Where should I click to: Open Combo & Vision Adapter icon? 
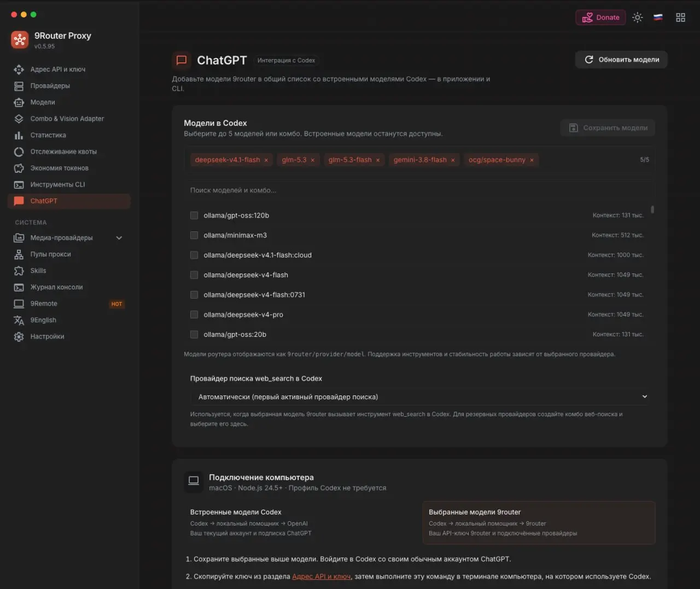coord(19,119)
